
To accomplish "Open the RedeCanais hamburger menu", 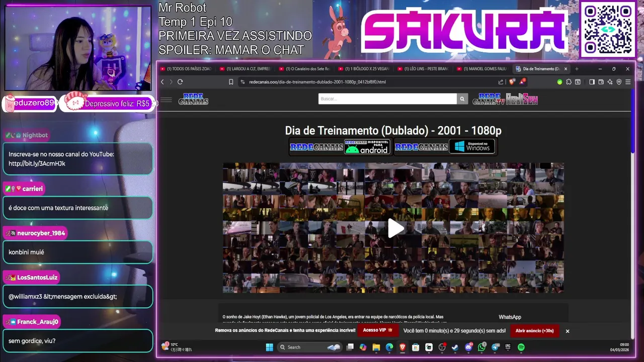I will click(166, 100).
